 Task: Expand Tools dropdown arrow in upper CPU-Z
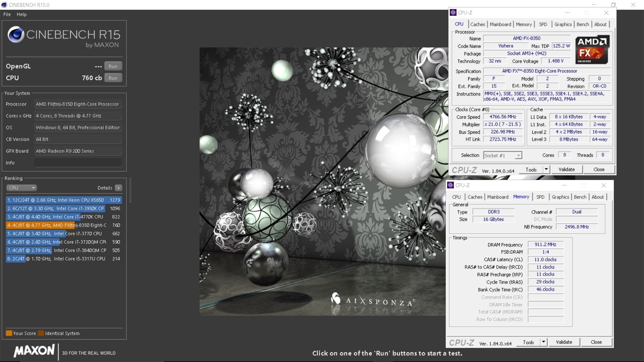click(546, 170)
